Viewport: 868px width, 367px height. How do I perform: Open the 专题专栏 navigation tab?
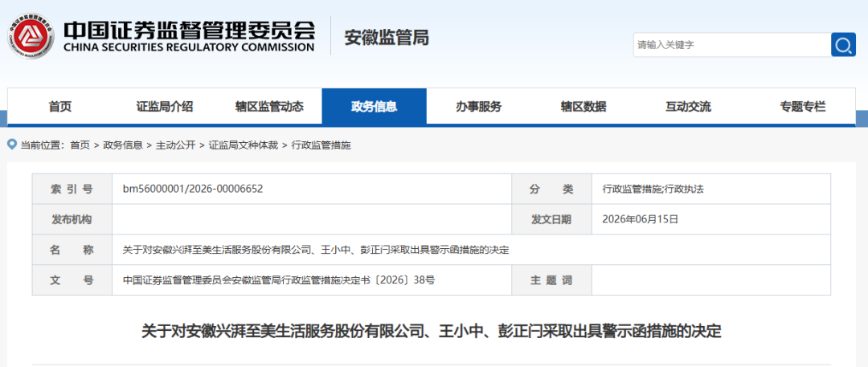803,107
